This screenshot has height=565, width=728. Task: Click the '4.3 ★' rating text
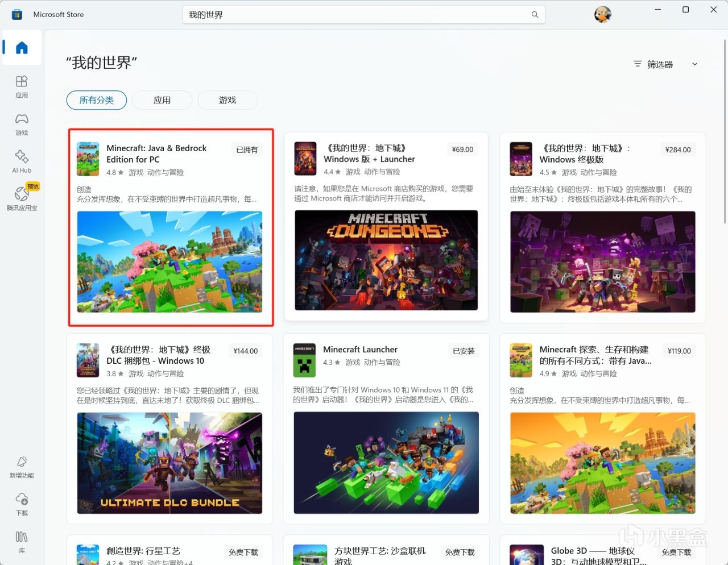point(332,362)
